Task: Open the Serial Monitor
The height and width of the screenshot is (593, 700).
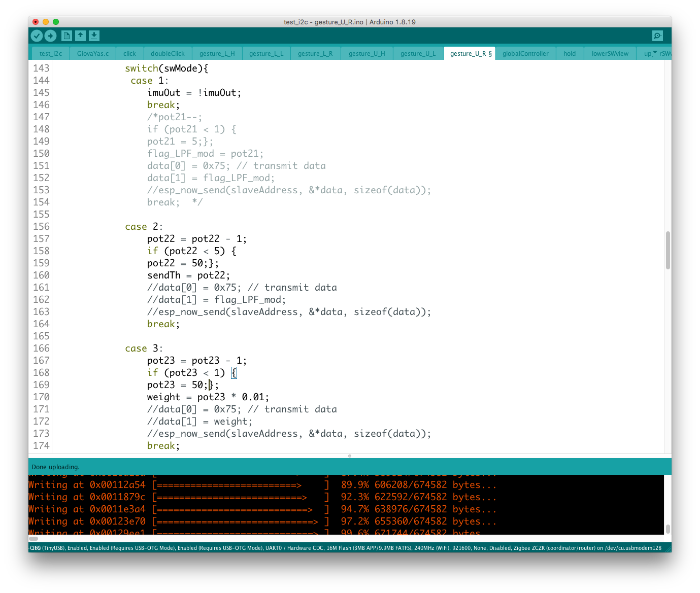Action: click(x=657, y=36)
